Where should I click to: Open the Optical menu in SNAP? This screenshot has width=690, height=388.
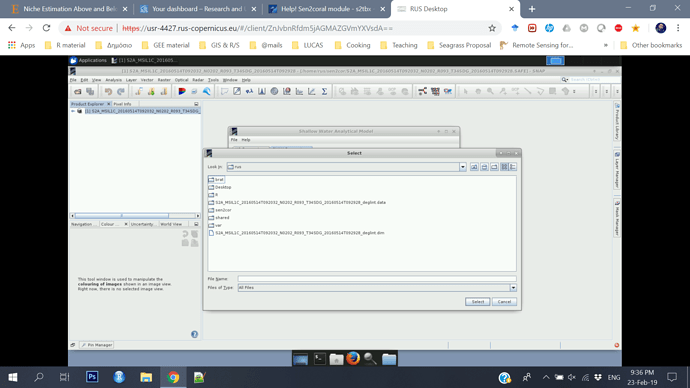181,80
